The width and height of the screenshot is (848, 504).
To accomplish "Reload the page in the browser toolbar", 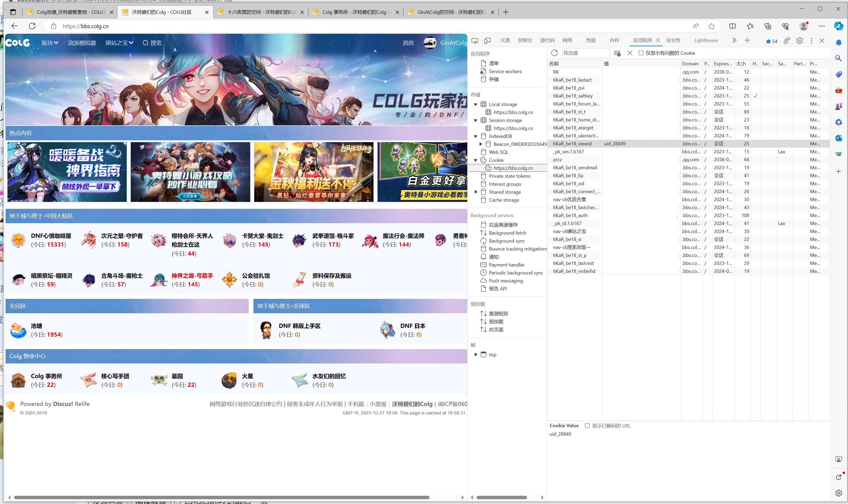I will pos(32,26).
